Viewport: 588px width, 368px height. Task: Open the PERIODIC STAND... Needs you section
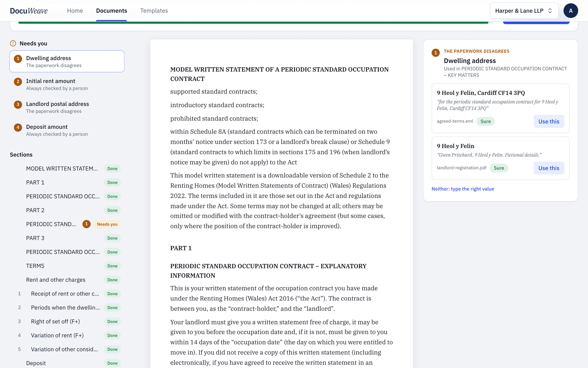coord(67,224)
